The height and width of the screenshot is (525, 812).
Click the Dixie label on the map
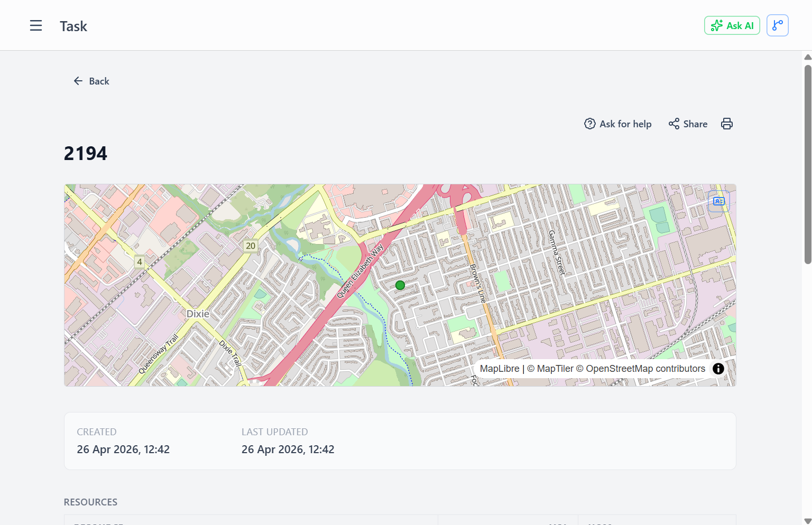(198, 314)
